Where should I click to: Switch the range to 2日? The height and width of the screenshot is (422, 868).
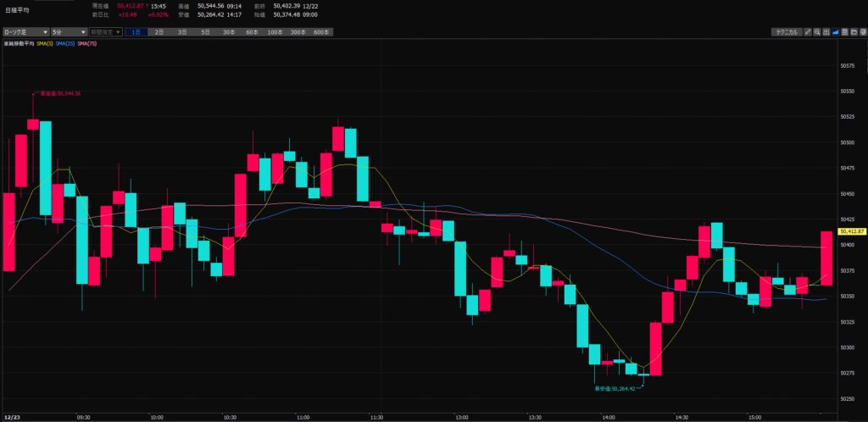[159, 32]
